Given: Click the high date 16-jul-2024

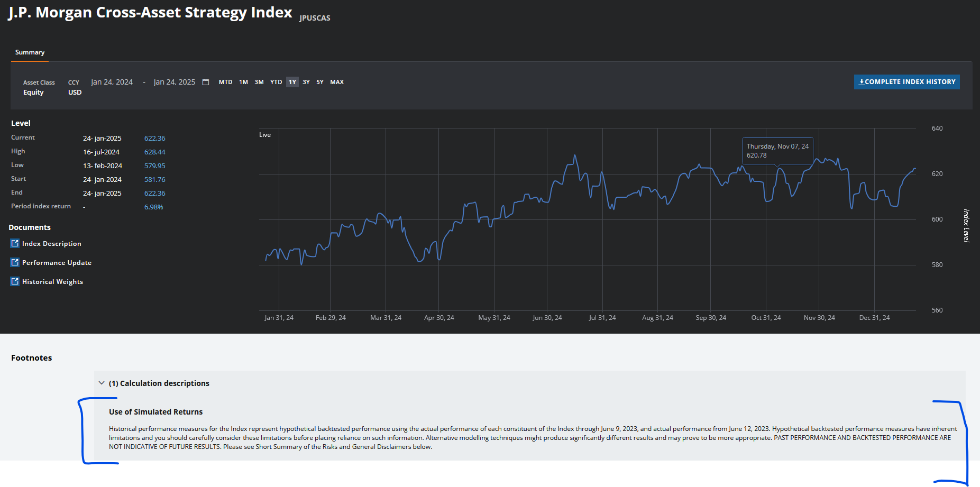Looking at the screenshot, I should point(102,152).
